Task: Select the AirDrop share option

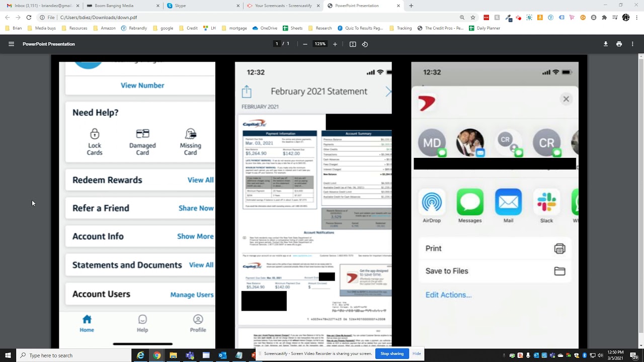Action: (x=432, y=206)
